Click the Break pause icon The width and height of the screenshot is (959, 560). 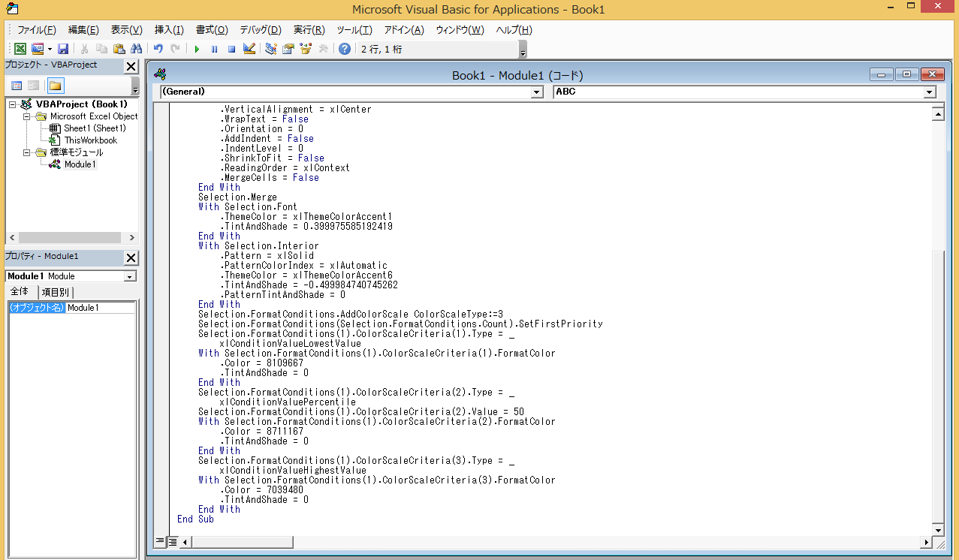point(214,49)
